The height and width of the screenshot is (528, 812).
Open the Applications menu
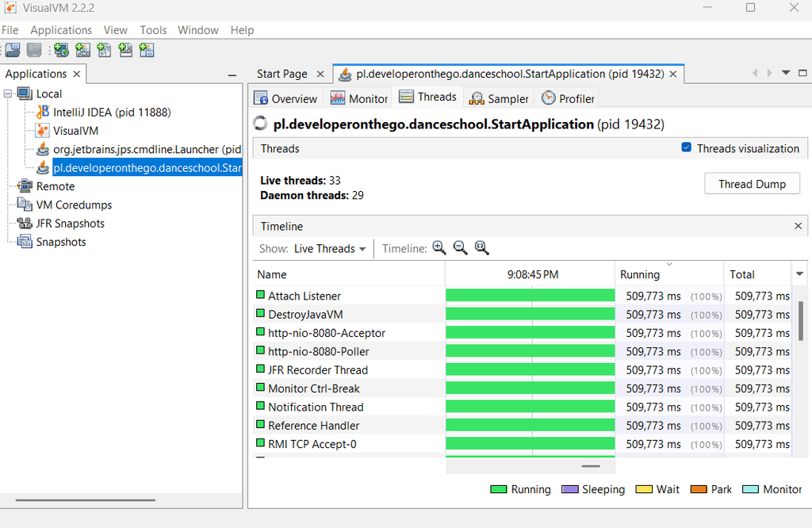(61, 30)
